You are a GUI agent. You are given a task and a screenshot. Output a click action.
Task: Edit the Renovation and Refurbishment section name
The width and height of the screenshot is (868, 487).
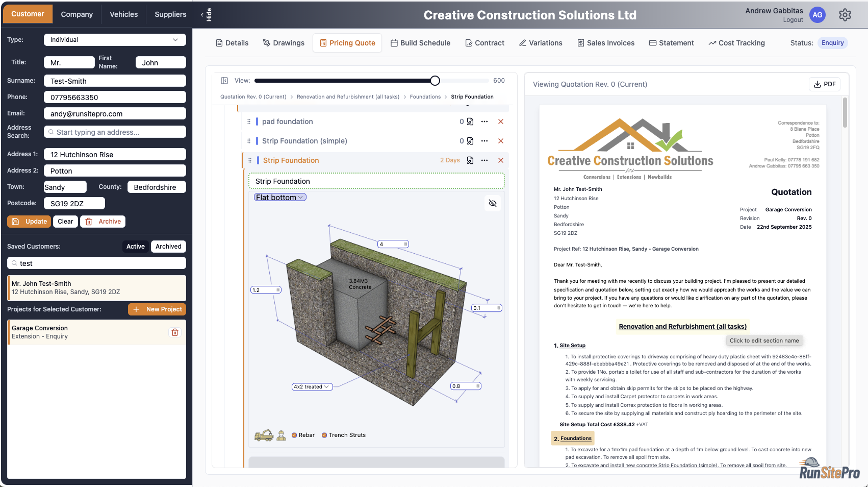(x=682, y=327)
